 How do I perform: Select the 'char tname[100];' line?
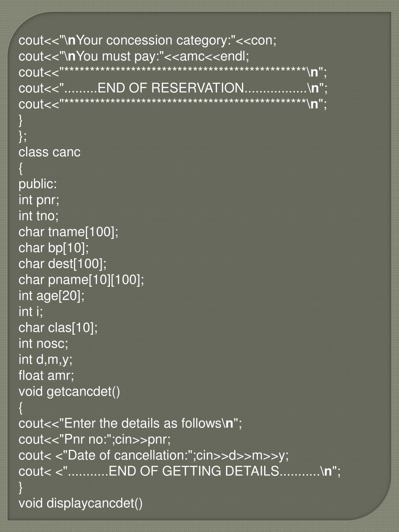[x=69, y=232]
